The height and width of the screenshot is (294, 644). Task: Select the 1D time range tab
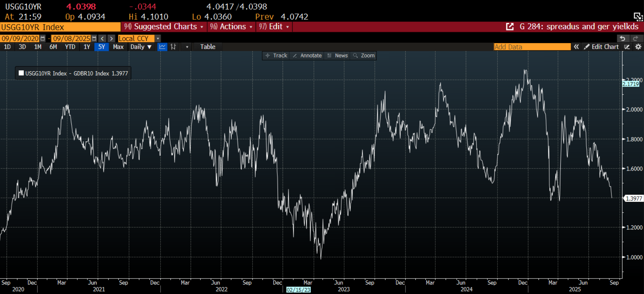coord(7,47)
